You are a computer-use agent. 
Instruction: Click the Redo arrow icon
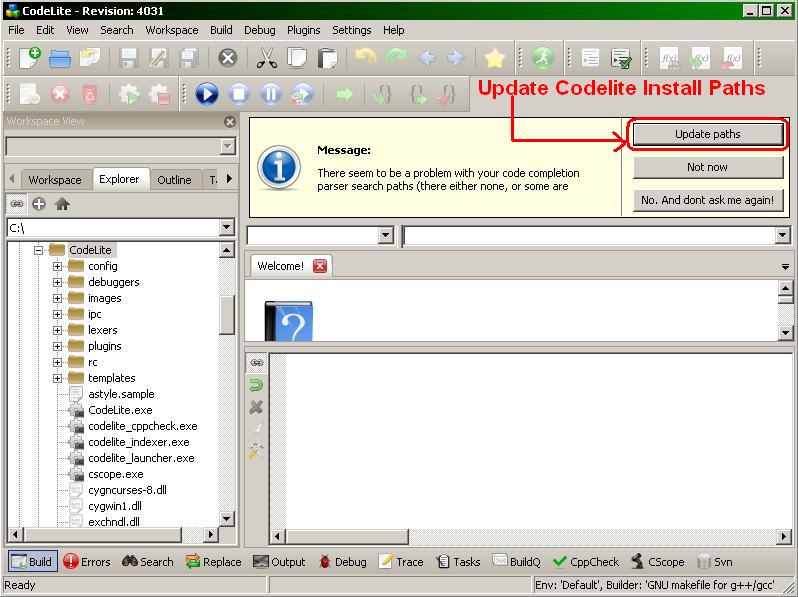[x=396, y=57]
